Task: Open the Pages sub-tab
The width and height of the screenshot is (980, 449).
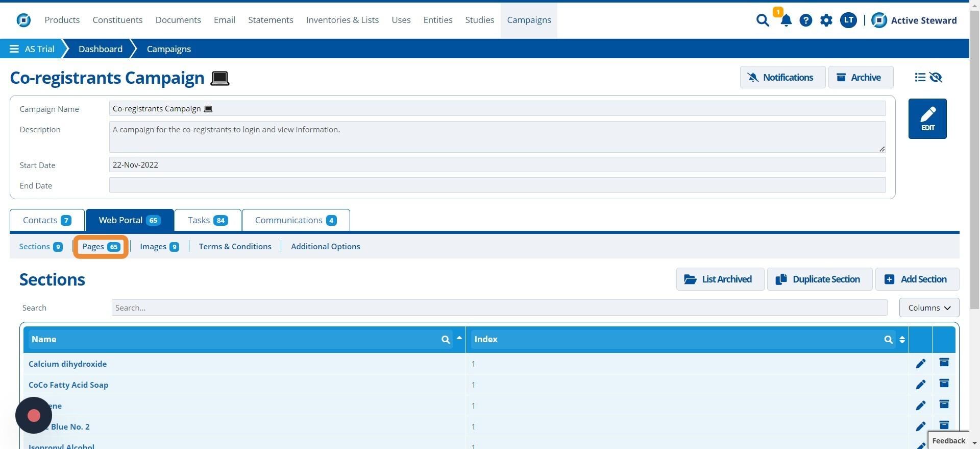Action: pyautogui.click(x=101, y=247)
